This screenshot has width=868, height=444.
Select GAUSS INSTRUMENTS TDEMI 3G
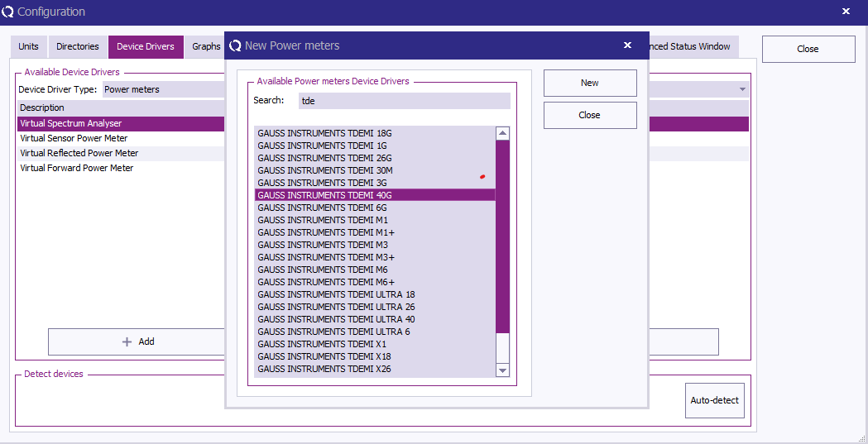coord(375,183)
